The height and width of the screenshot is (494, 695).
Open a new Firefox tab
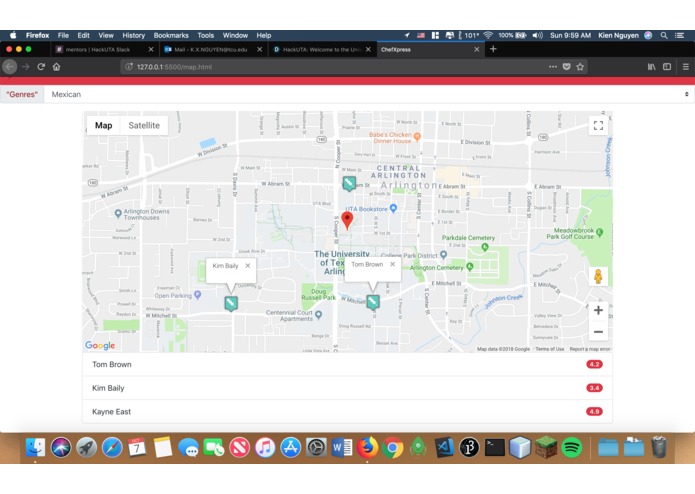[493, 49]
